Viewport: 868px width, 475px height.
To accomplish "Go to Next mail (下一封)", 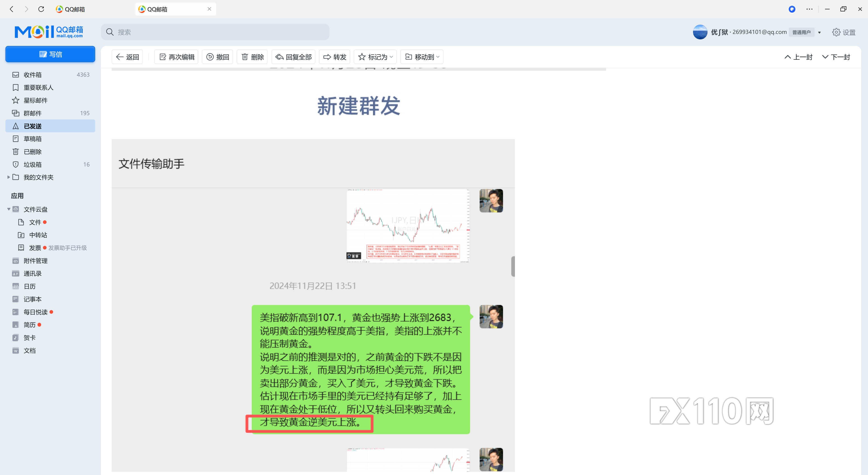I will pyautogui.click(x=836, y=57).
